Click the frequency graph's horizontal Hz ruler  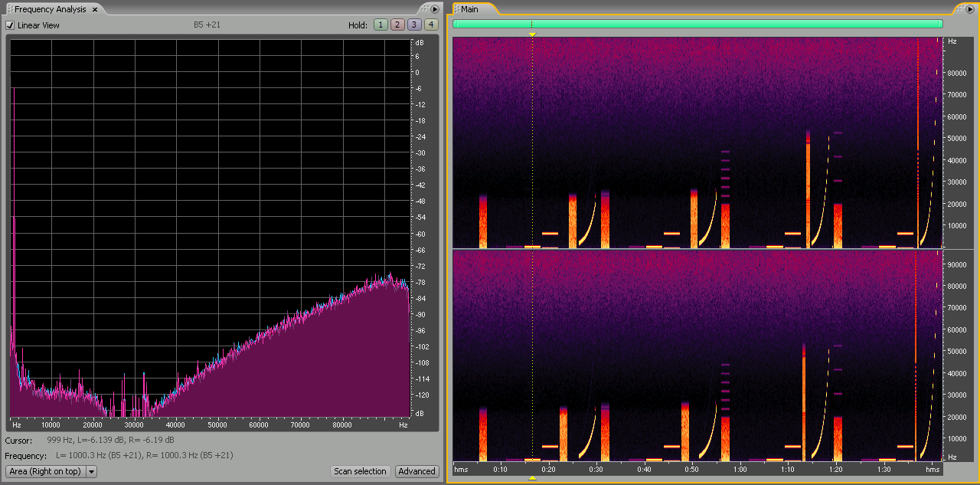[210, 424]
